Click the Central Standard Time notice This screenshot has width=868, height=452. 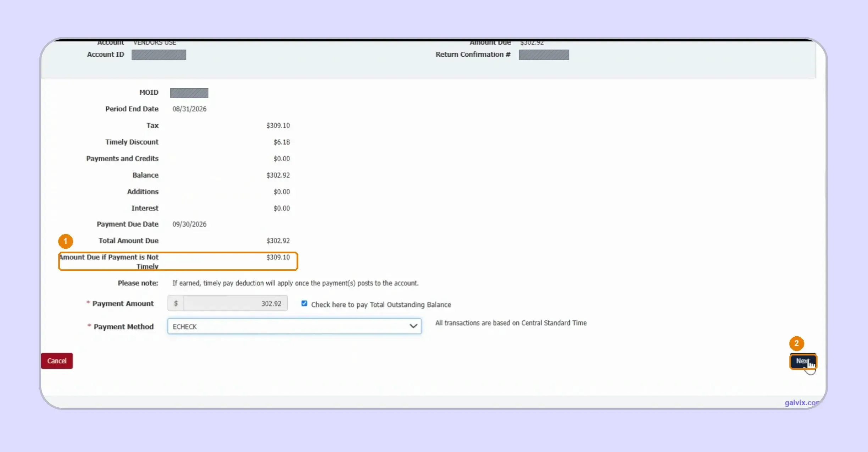pos(511,323)
